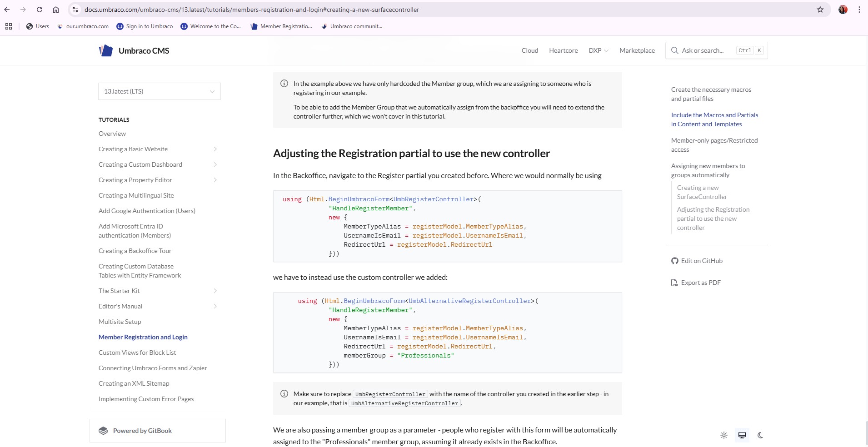868x447 pixels.
Task: Bookmark this page with star icon
Action: (x=820, y=10)
